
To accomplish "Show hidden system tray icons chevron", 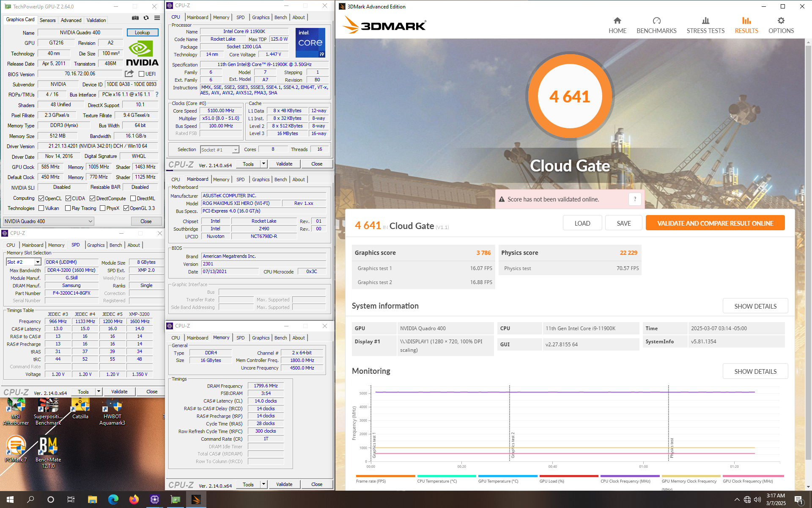I will 737,500.
